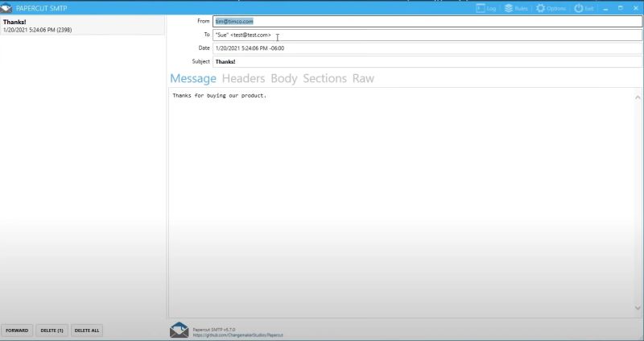
Task: Open the Log viewer in the title bar
Action: click(x=486, y=8)
